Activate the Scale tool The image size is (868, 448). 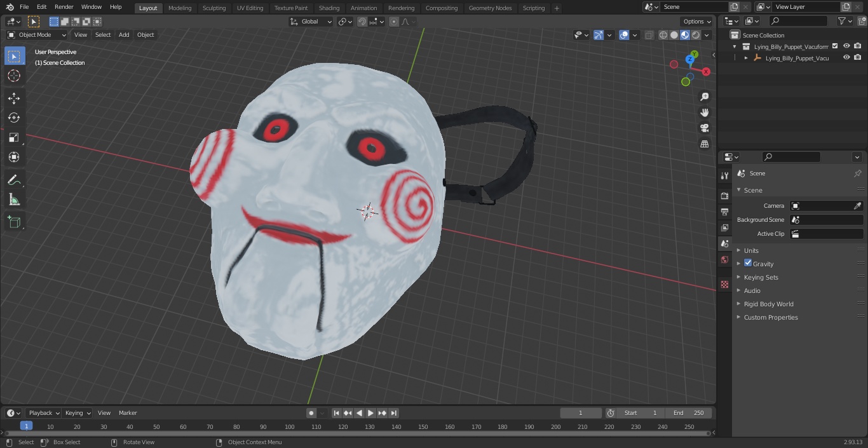tap(14, 137)
